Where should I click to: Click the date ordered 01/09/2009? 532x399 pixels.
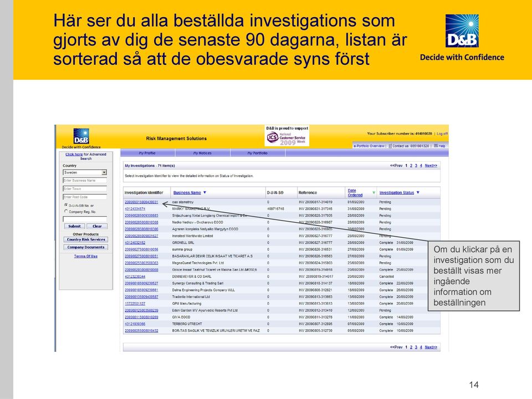coord(356,202)
